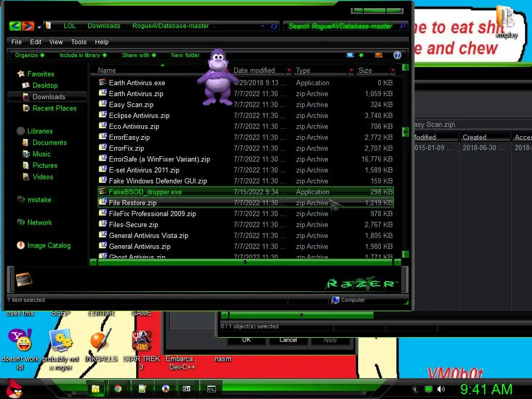Click vertical scrollbar down arrow
Image resolution: width=532 pixels, height=399 pixels.
click(405, 254)
